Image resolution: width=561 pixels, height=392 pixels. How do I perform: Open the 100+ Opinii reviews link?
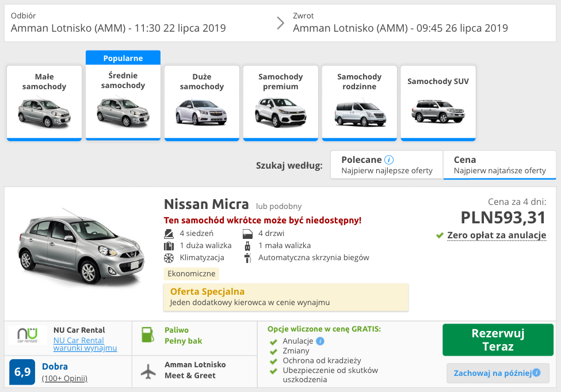pyautogui.click(x=65, y=378)
